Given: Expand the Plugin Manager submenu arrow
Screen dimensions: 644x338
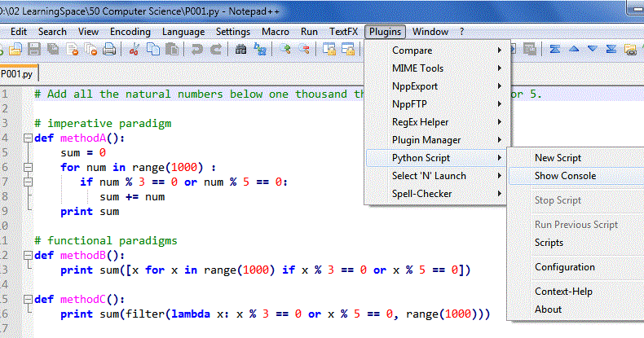Looking at the screenshot, I should tap(500, 140).
